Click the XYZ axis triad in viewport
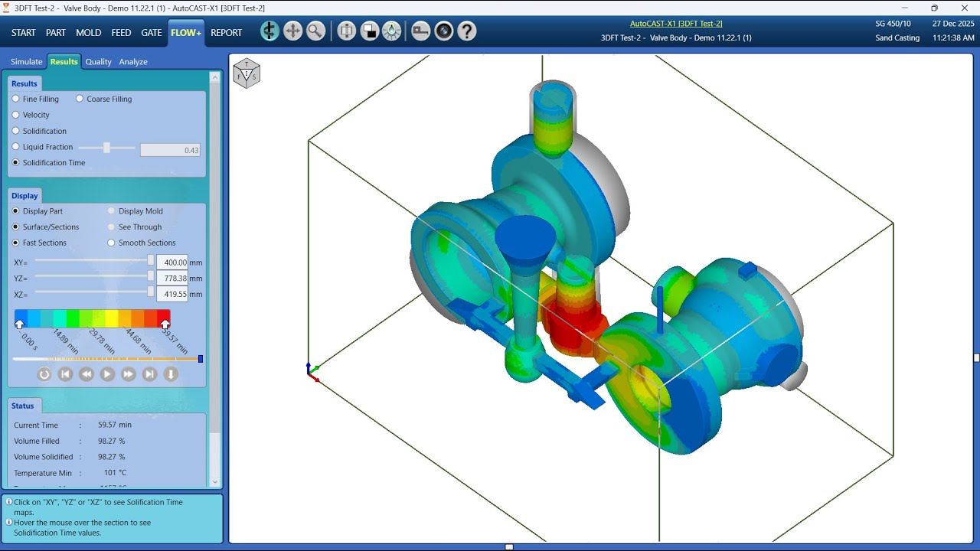980x551 pixels. pos(312,372)
